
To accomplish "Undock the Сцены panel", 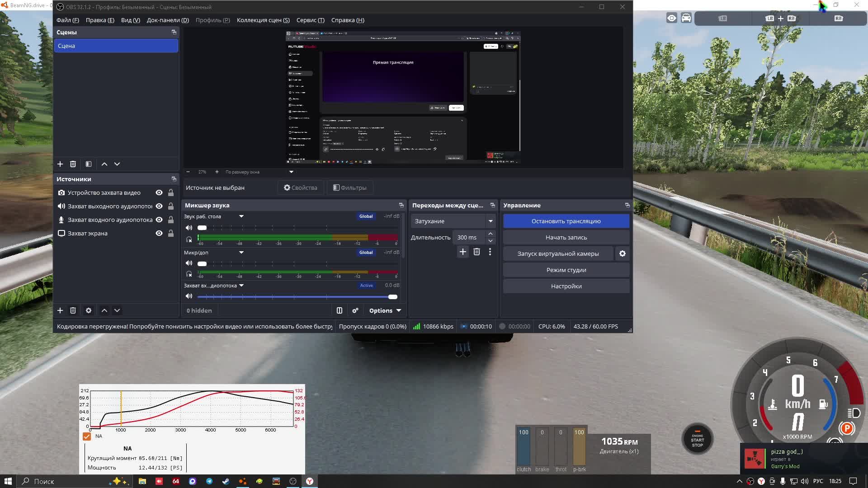I will [x=174, y=32].
